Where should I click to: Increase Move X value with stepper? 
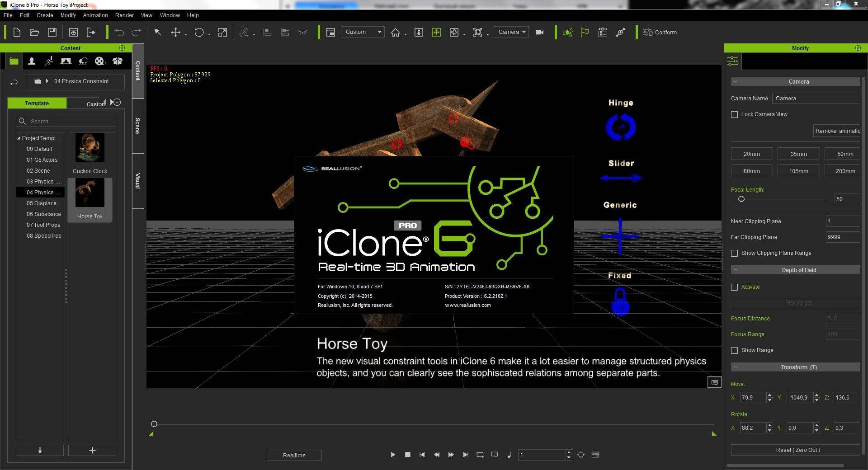769,395
